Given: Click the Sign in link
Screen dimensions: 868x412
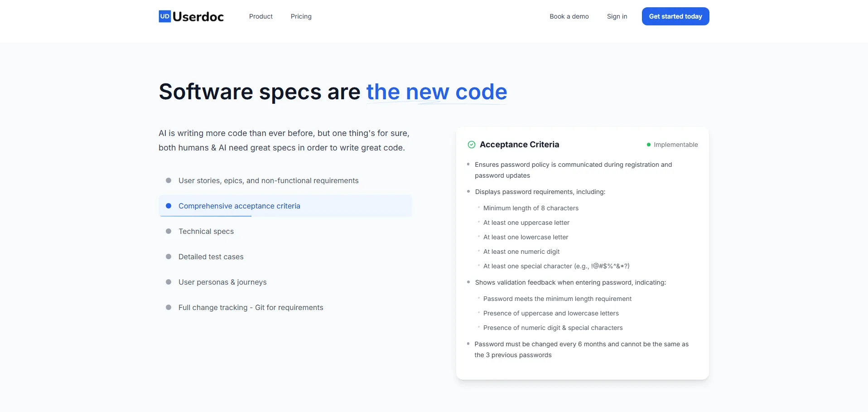Looking at the screenshot, I should 617,16.
